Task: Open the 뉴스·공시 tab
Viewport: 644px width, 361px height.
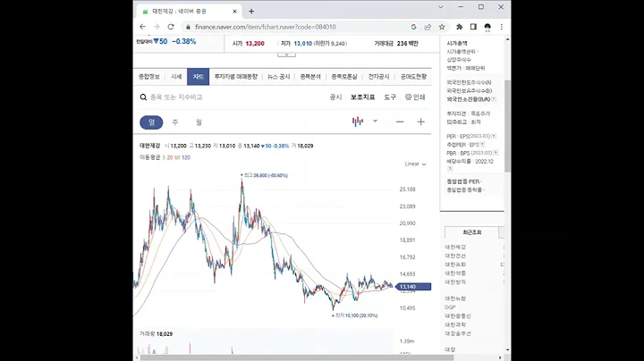Action: pos(278,77)
